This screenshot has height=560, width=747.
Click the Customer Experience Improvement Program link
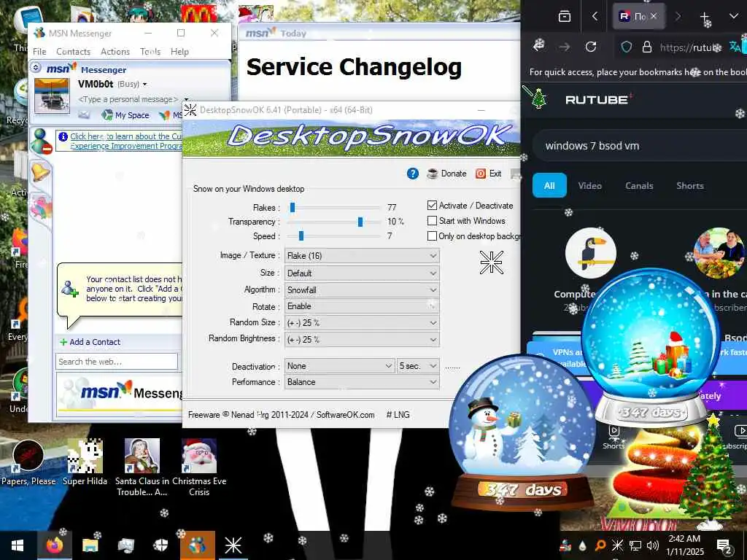(x=125, y=141)
